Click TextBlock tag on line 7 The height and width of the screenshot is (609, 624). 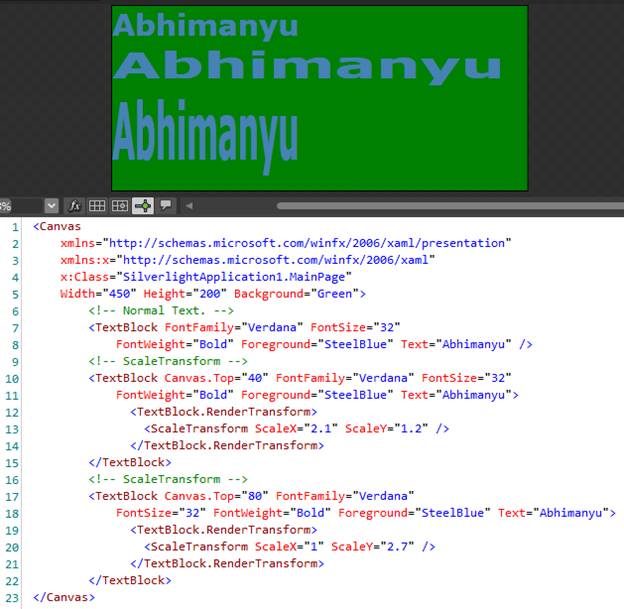pos(123,328)
